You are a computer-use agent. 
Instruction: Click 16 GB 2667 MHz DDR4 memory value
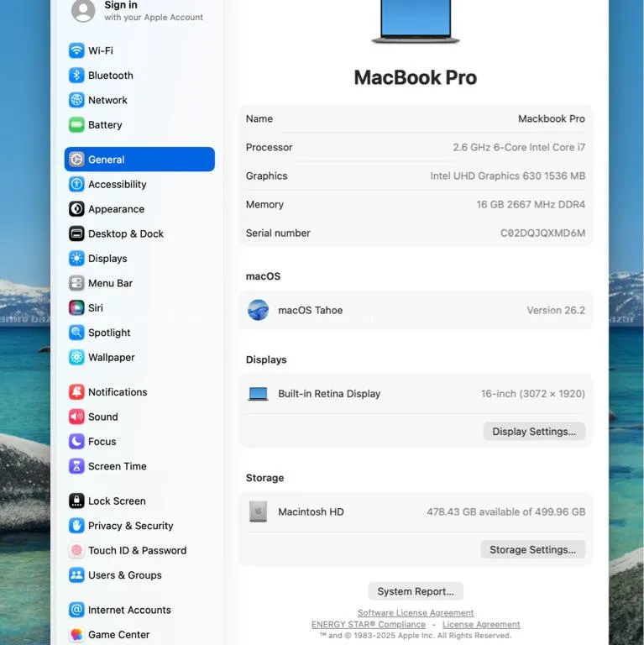531,204
